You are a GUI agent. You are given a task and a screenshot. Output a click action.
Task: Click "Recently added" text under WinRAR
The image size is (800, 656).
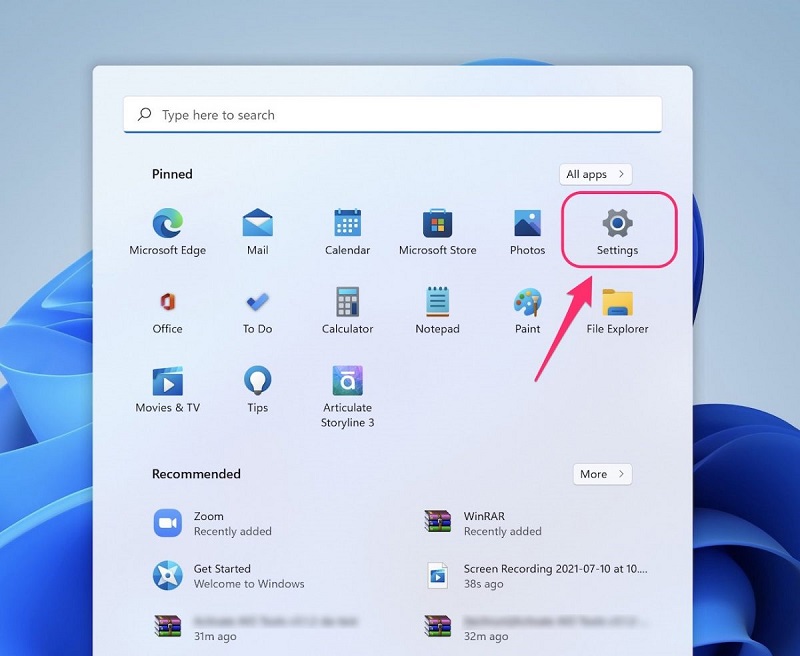click(x=502, y=532)
